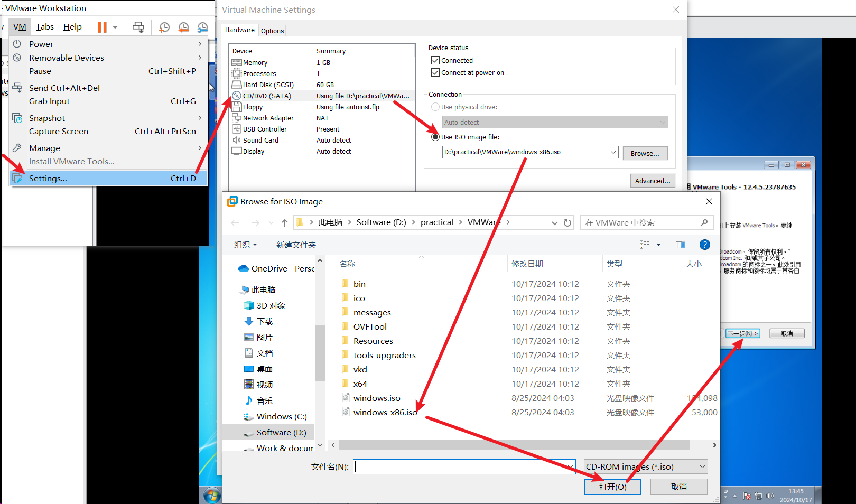Toggle Connect at power on checkbox
Screen dimensions: 856x504
[x=435, y=73]
